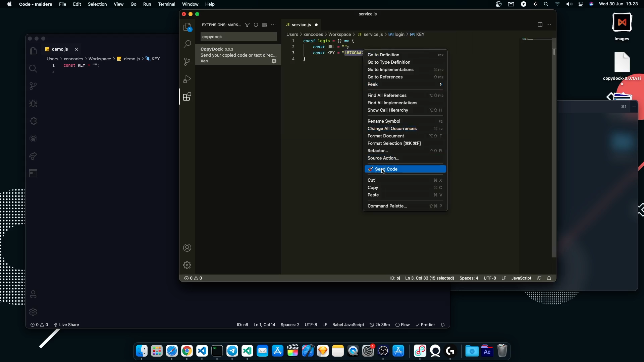Toggle notifications bell in service.js status bar

pyautogui.click(x=549, y=278)
